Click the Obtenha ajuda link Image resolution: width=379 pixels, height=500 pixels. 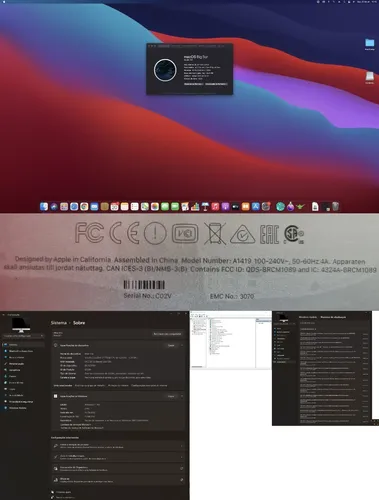[x=63, y=492]
